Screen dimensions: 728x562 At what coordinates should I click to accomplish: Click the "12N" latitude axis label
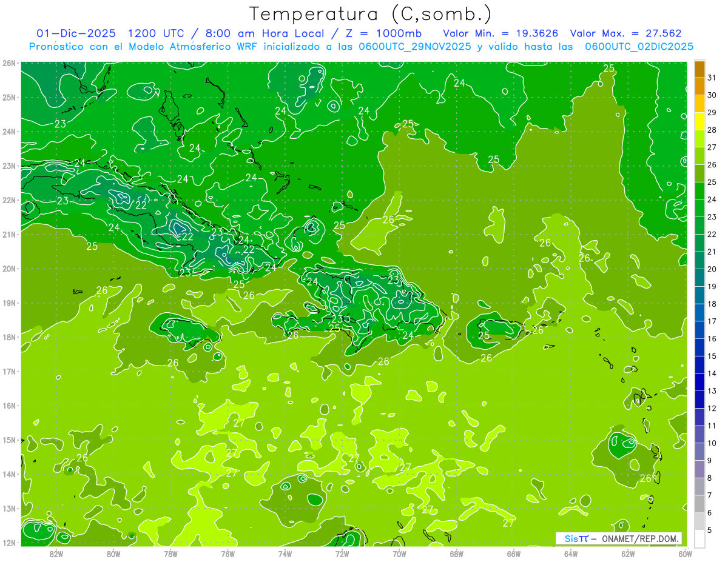(x=8, y=543)
